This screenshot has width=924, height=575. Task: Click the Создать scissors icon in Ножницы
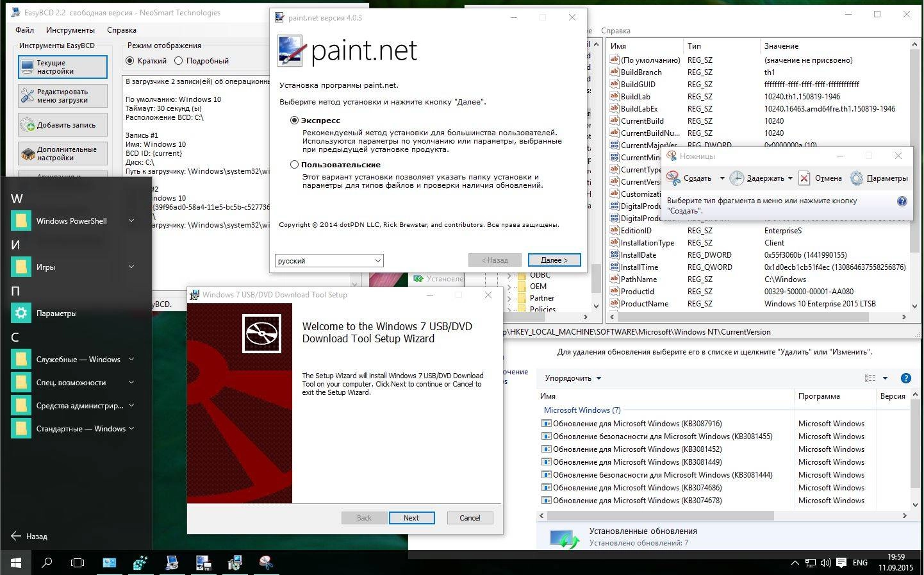coord(673,178)
